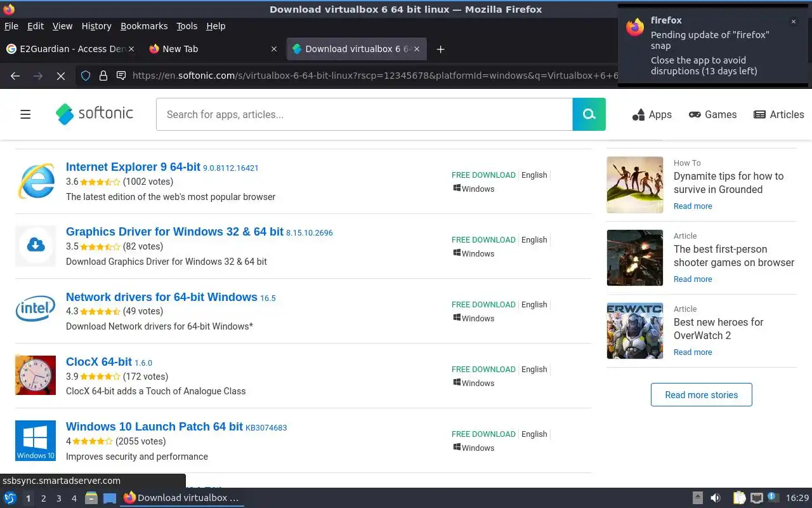812x508 pixels.
Task: Open Best new heroes for OverWatch 2 headline
Action: pyautogui.click(x=719, y=329)
